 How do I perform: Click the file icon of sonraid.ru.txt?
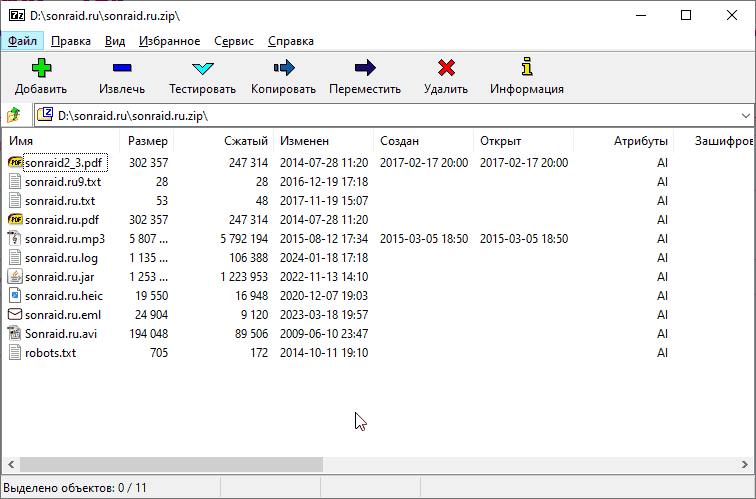point(15,201)
